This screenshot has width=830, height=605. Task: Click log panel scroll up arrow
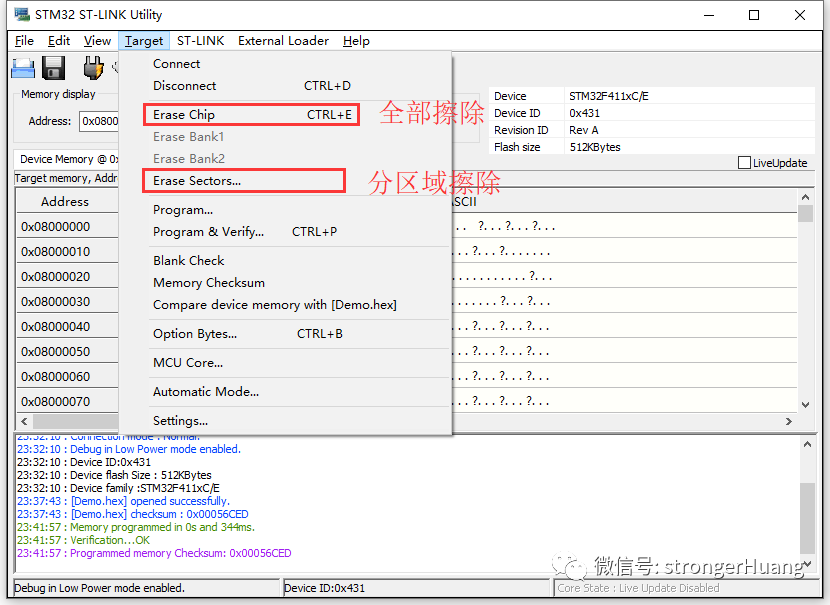pyautogui.click(x=807, y=445)
